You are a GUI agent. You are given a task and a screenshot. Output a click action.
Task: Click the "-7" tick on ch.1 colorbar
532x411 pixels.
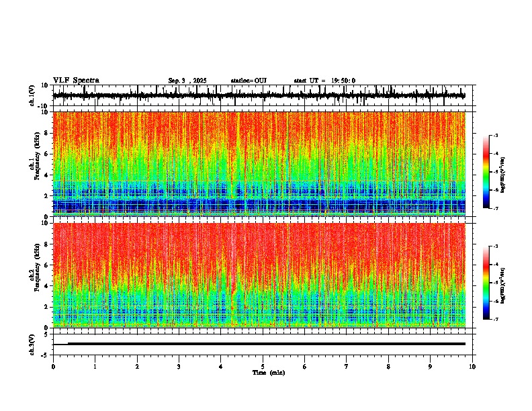coord(496,208)
